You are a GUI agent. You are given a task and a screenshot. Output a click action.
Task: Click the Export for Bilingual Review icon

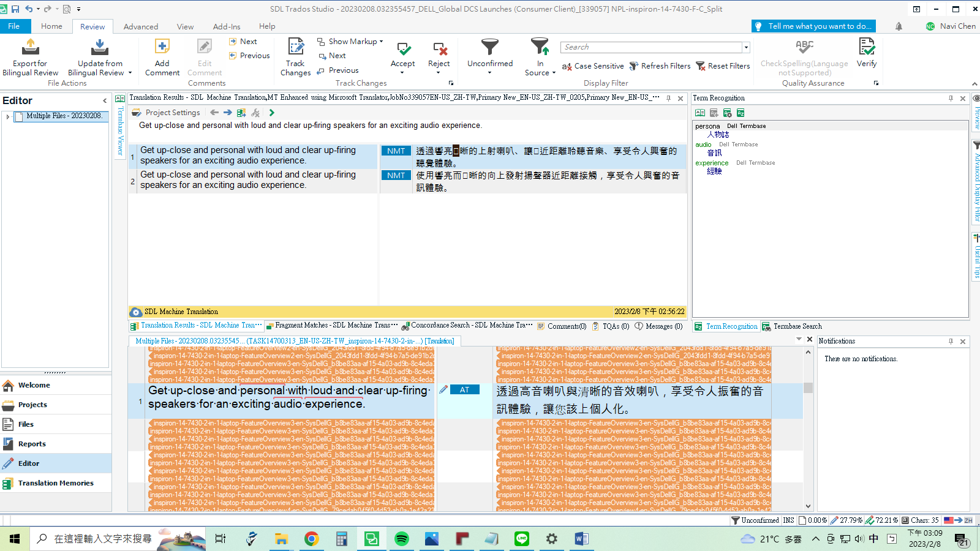(x=30, y=47)
